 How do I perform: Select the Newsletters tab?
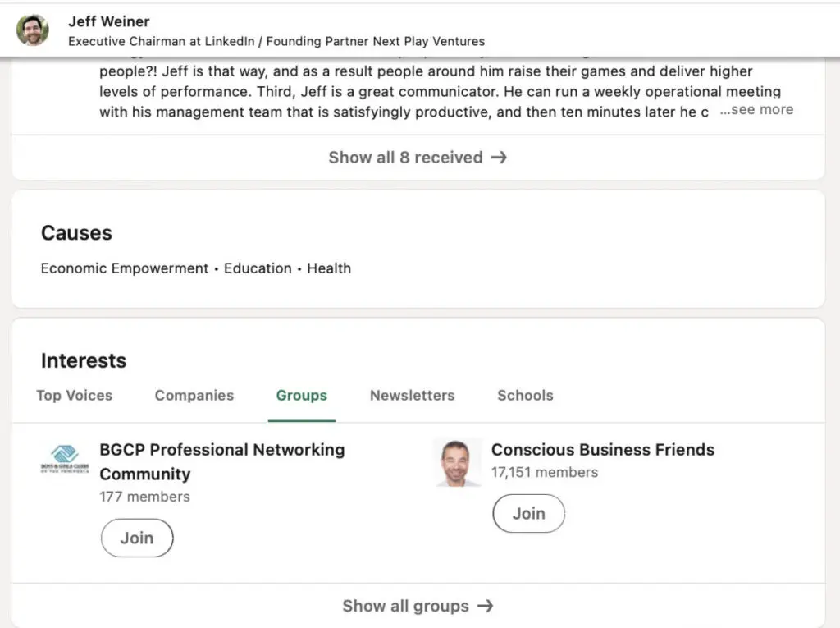[x=412, y=396]
